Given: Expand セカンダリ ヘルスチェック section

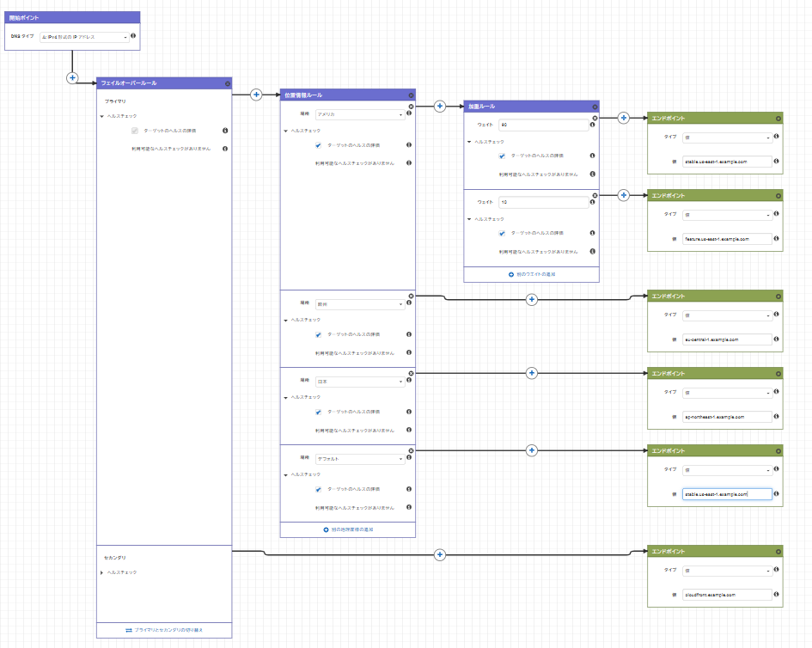Looking at the screenshot, I should [102, 572].
